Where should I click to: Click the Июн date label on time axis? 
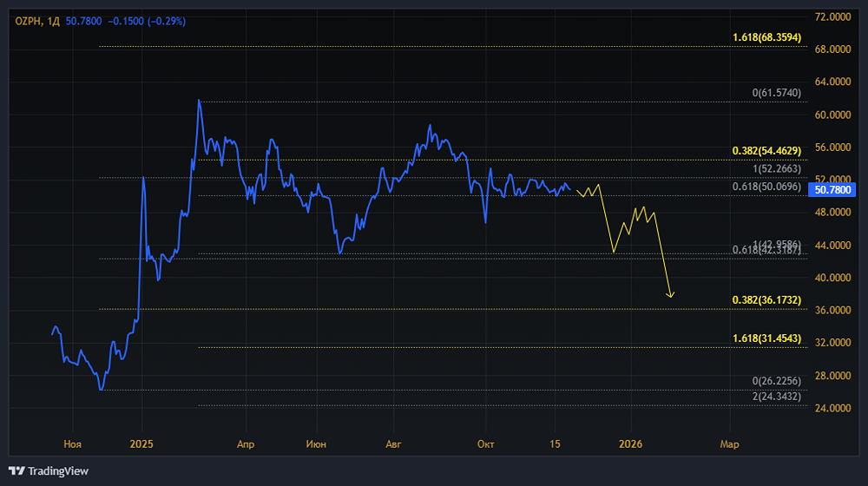(x=316, y=444)
